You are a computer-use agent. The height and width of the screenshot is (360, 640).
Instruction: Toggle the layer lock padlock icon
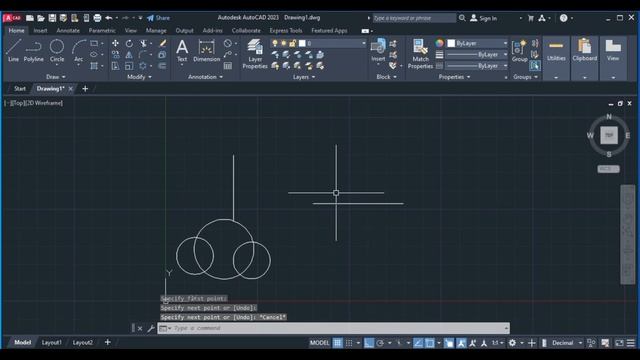(293, 43)
